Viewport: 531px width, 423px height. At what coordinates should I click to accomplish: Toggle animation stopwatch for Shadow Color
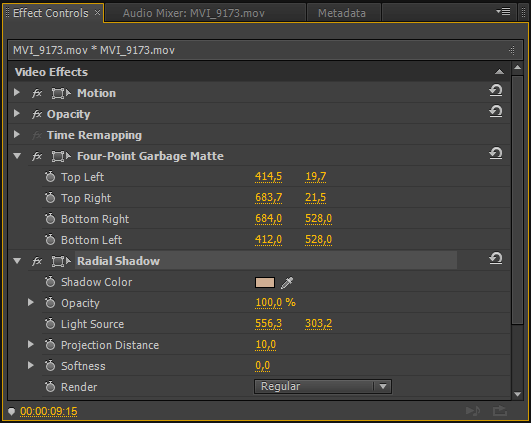(50, 281)
